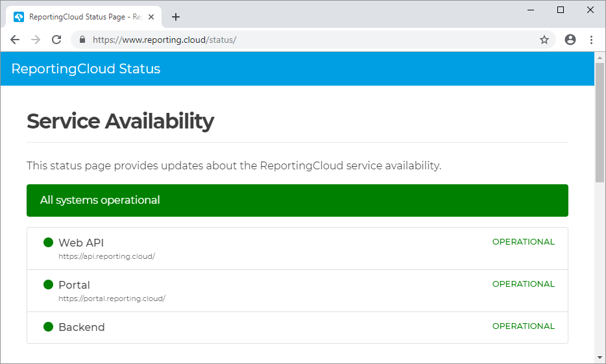
Task: Click the Backend service name
Action: [82, 327]
